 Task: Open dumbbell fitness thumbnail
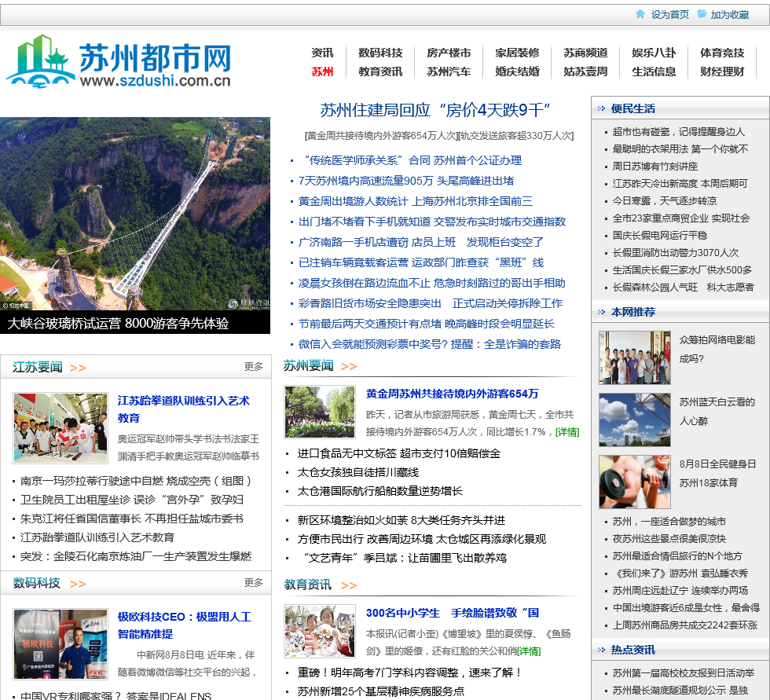(635, 482)
